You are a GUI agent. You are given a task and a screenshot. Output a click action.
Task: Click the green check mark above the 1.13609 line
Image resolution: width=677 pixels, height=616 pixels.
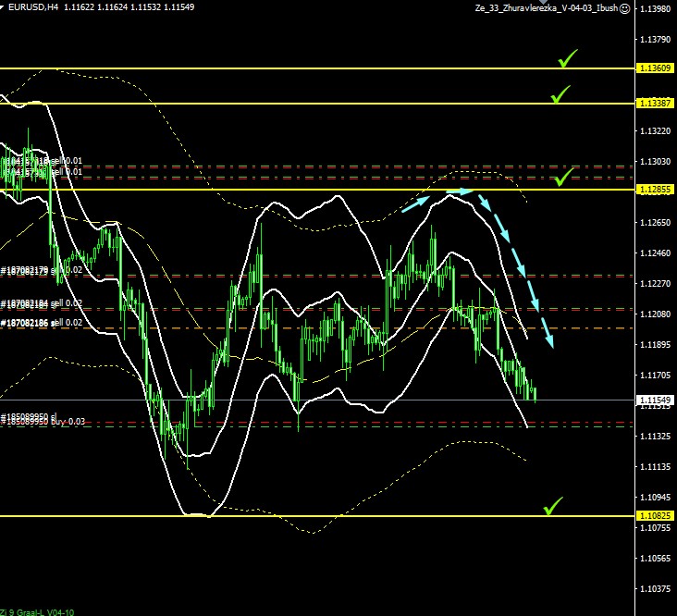(x=568, y=59)
